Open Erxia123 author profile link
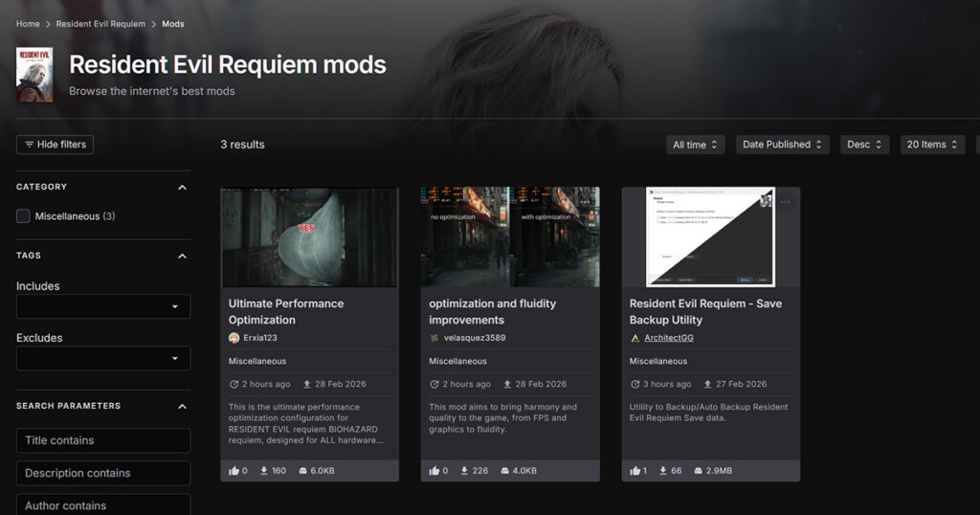The height and width of the screenshot is (515, 980). click(x=260, y=338)
